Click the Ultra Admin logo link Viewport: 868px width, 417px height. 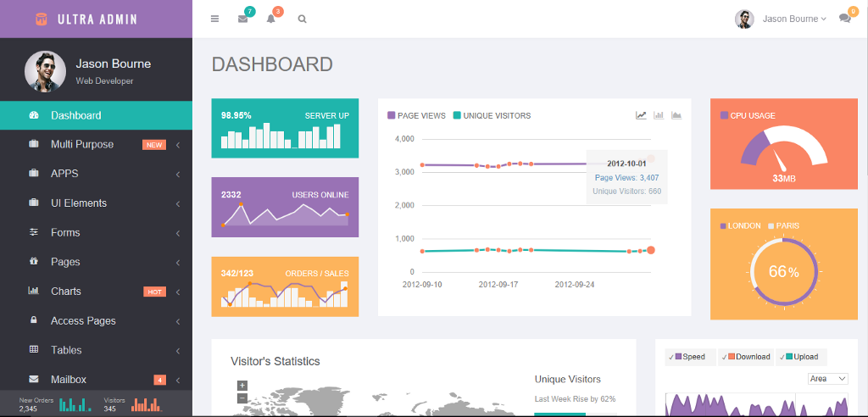(x=96, y=19)
